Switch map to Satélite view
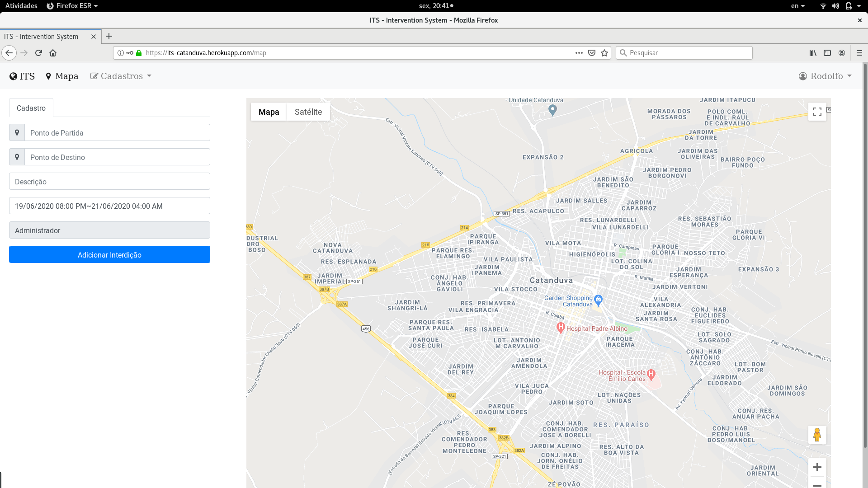The image size is (868, 488). pos(308,112)
